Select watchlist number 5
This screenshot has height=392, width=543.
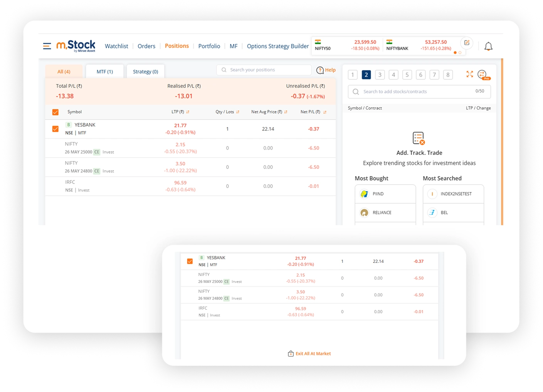[407, 75]
